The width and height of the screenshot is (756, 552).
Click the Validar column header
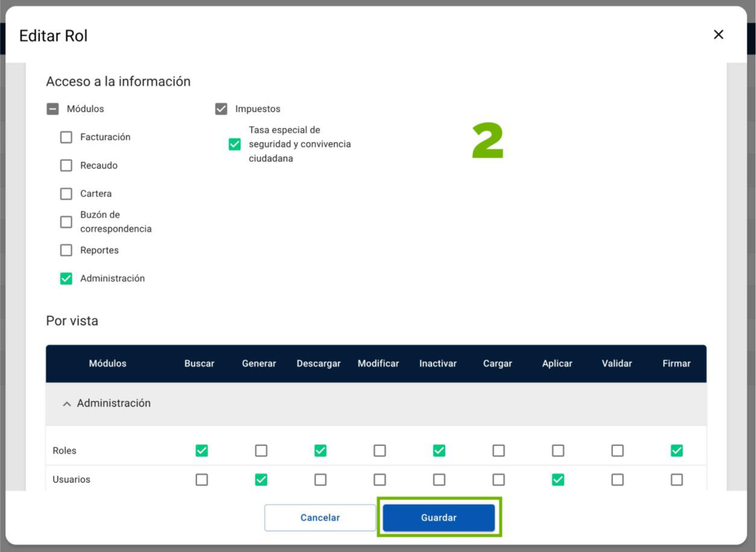[617, 363]
